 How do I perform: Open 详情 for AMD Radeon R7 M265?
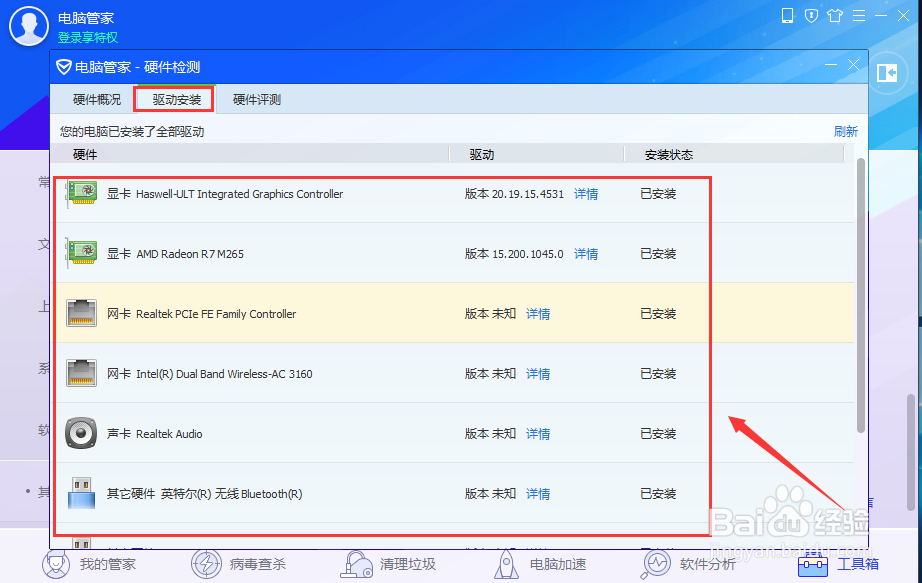click(x=586, y=254)
